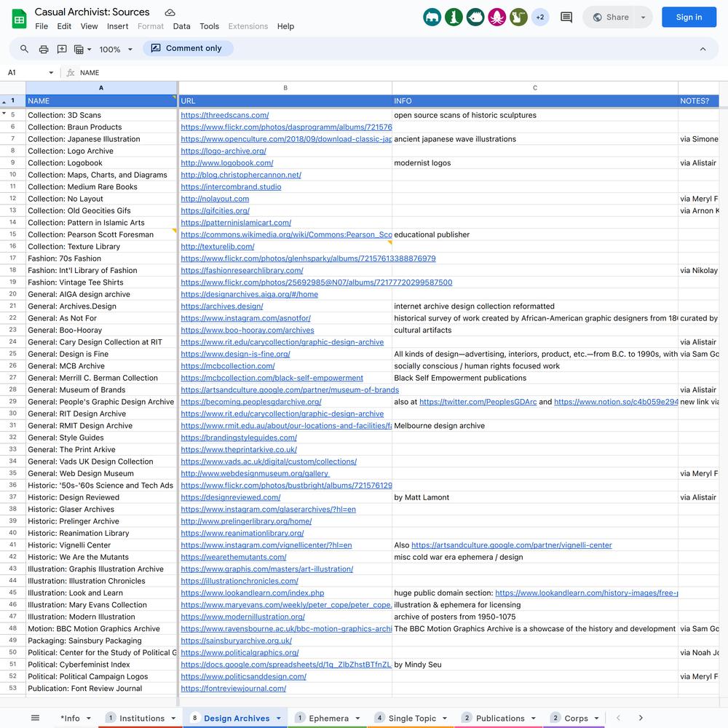Click the first teal collaborator avatar
Viewport: 728px width, 728px height.
(x=432, y=17)
